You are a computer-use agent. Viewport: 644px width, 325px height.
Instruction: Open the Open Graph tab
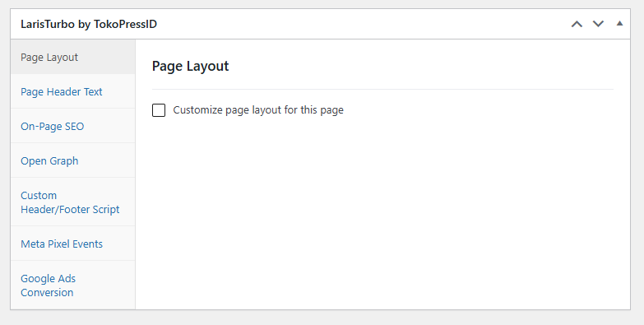[x=72, y=160]
